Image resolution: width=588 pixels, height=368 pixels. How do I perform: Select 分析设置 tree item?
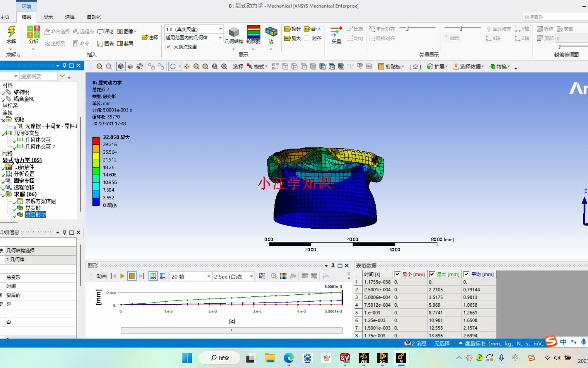24,174
